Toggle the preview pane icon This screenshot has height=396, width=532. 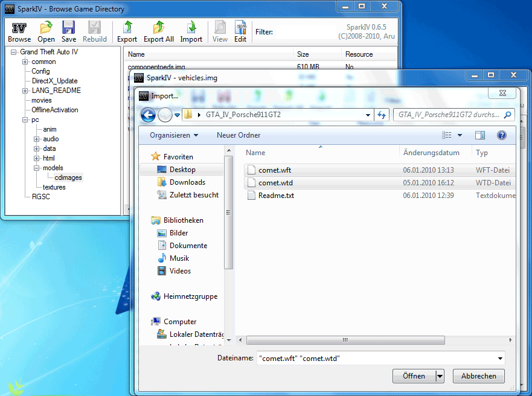(479, 135)
